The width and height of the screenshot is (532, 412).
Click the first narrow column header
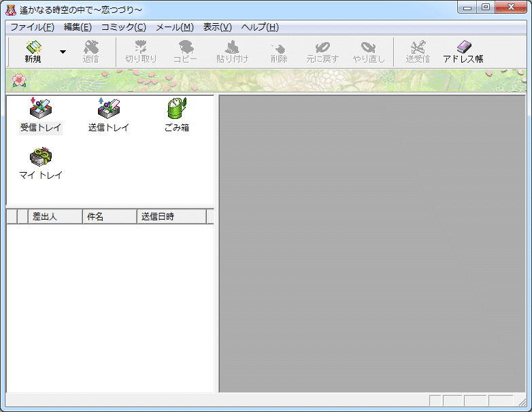pos(12,217)
